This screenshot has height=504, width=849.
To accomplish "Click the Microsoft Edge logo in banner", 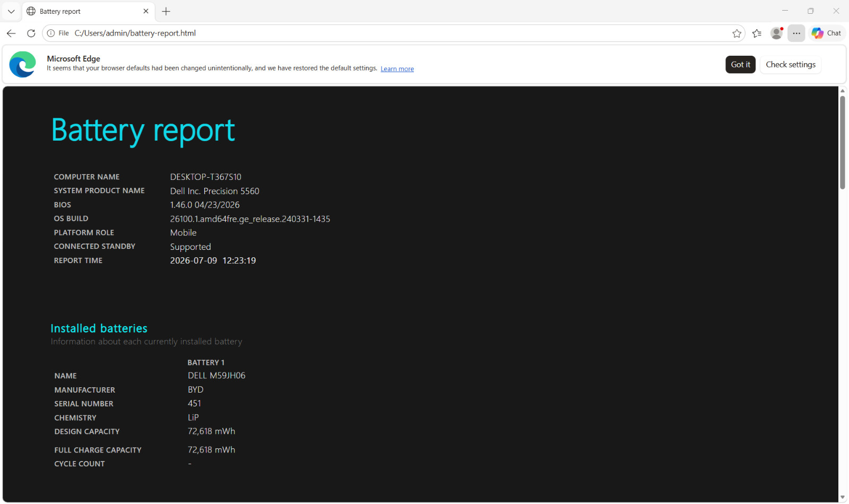I will [x=22, y=64].
